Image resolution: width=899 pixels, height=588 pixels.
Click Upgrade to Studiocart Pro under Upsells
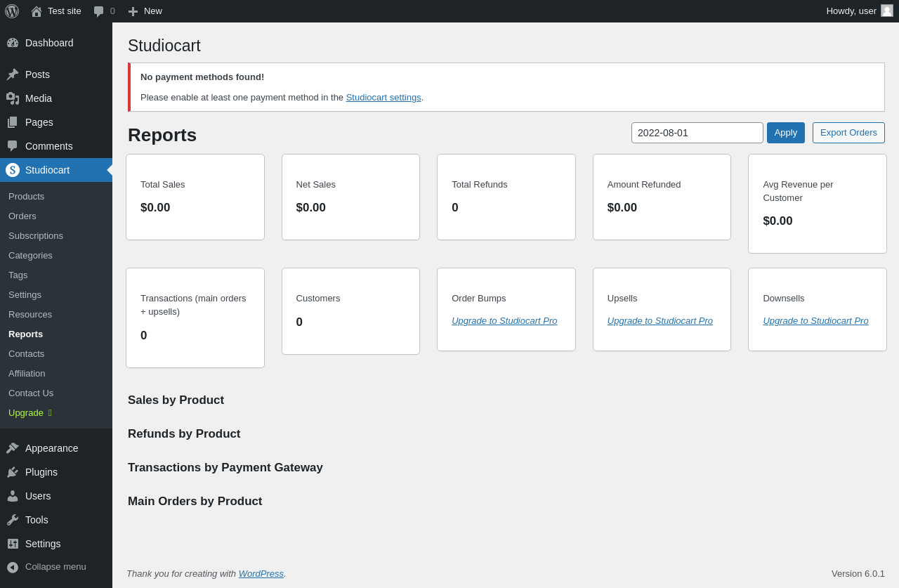click(660, 321)
